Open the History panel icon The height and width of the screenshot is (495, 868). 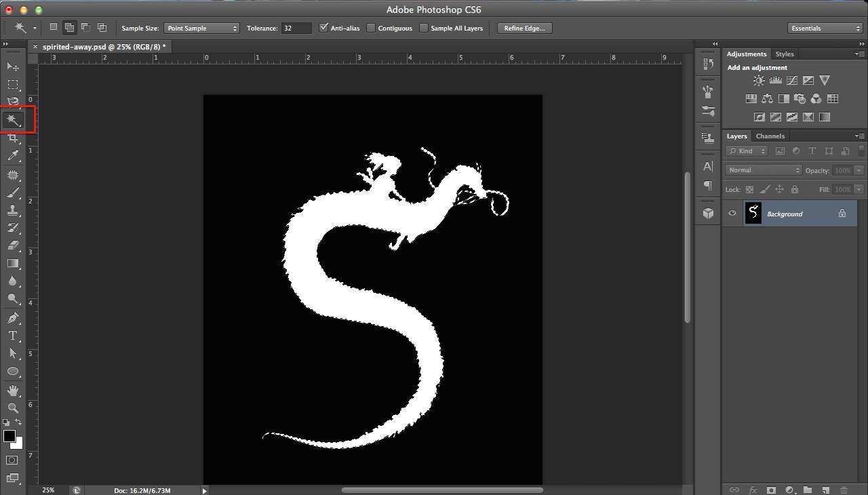click(708, 64)
